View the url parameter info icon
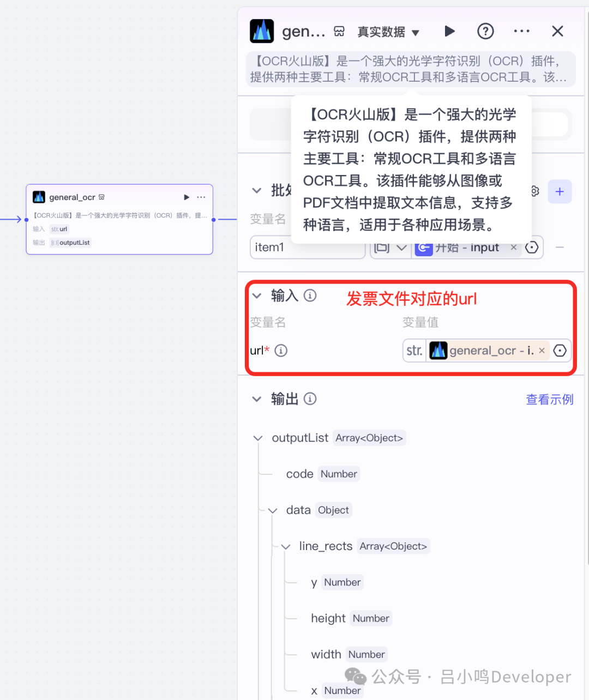589x700 pixels. [x=281, y=351]
